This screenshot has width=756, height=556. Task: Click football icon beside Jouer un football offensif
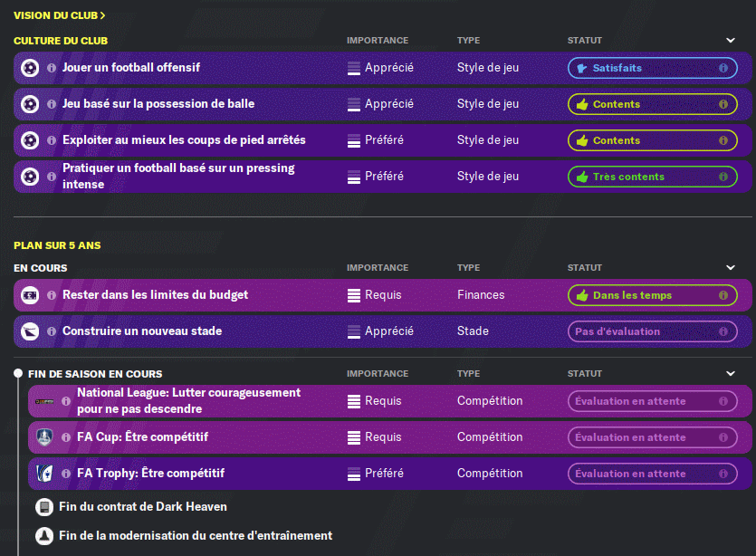click(x=30, y=68)
